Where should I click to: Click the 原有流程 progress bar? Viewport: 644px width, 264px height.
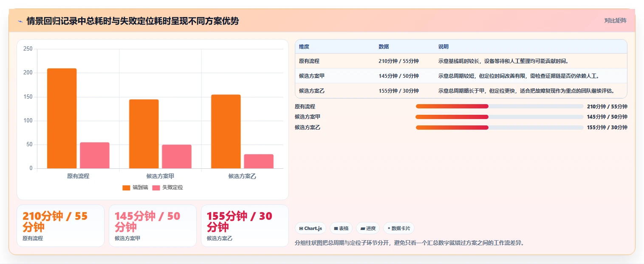(500, 106)
